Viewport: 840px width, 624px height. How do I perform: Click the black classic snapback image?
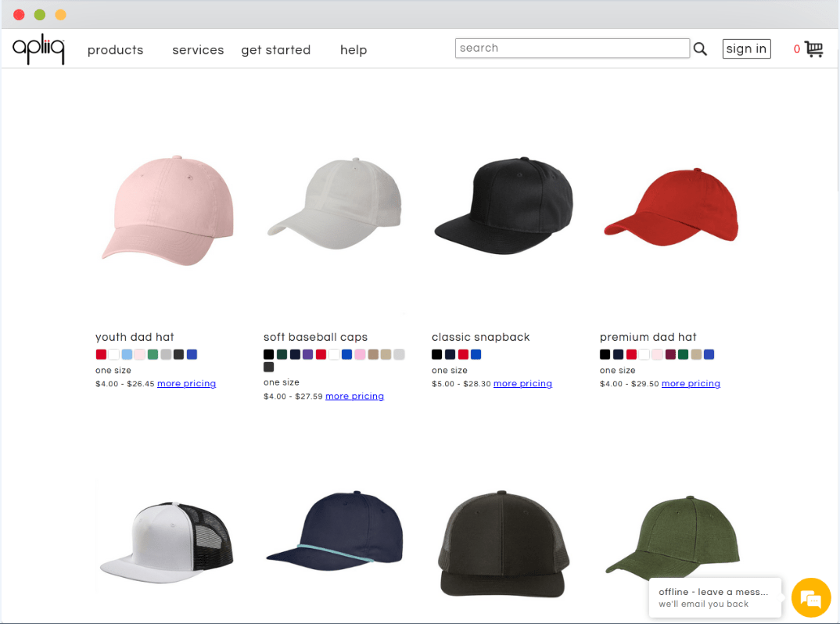(x=504, y=206)
